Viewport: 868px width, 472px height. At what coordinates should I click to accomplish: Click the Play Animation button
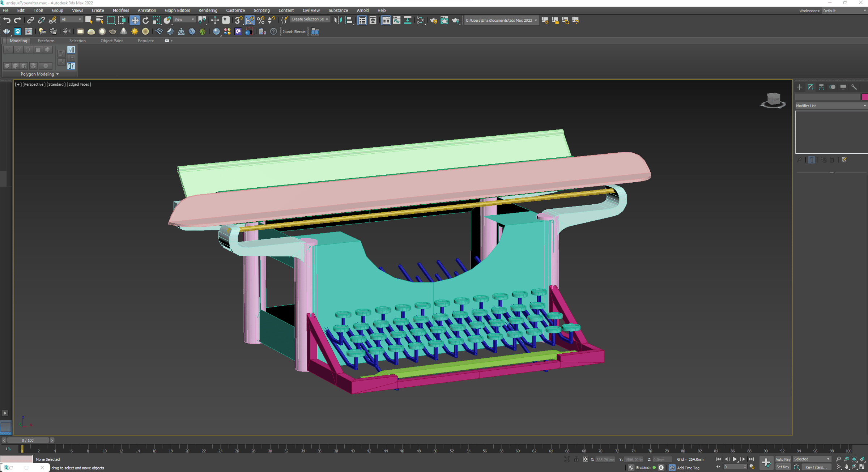[x=735, y=459]
